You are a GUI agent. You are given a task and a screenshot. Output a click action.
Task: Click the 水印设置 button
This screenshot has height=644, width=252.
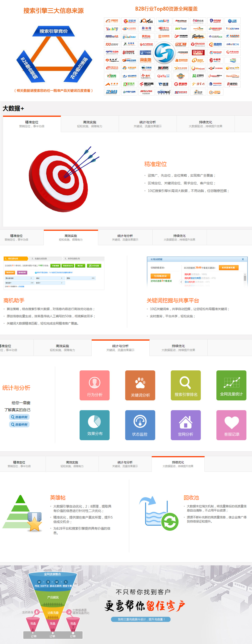pos(94,266)
